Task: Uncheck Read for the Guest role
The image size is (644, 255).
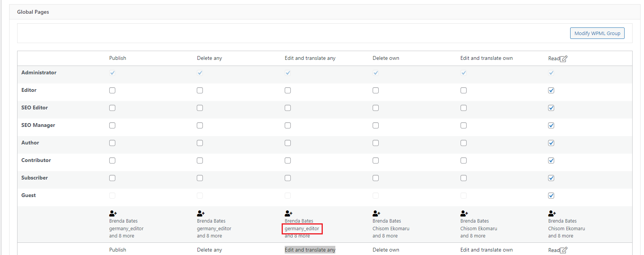Action: [551, 196]
